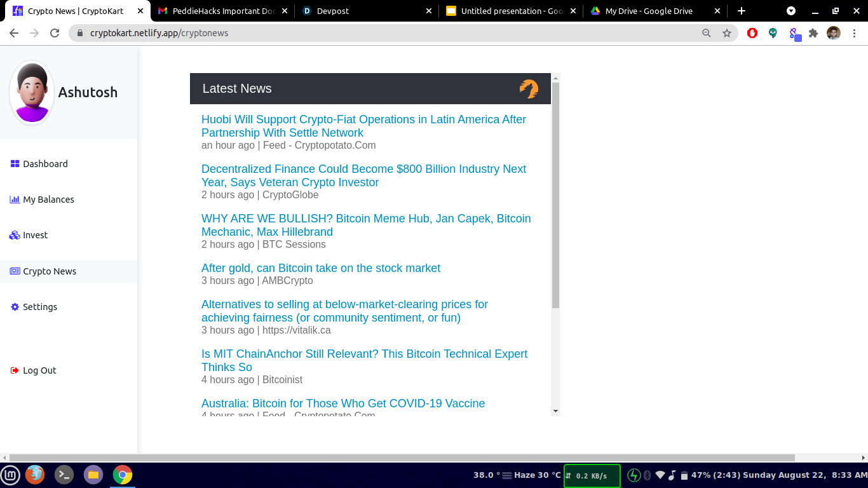Click '2 hours ago | BTC Sessions' text
This screenshot has height=488, width=868.
click(x=264, y=245)
